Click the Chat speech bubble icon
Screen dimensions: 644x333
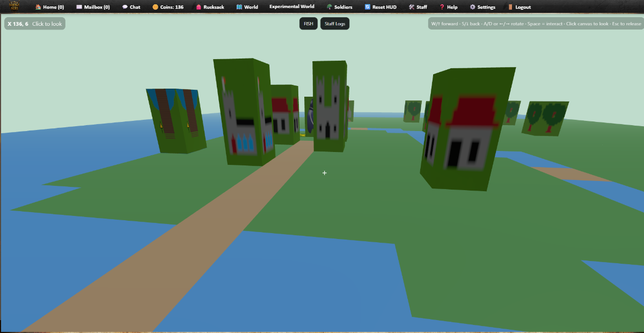pos(125,7)
